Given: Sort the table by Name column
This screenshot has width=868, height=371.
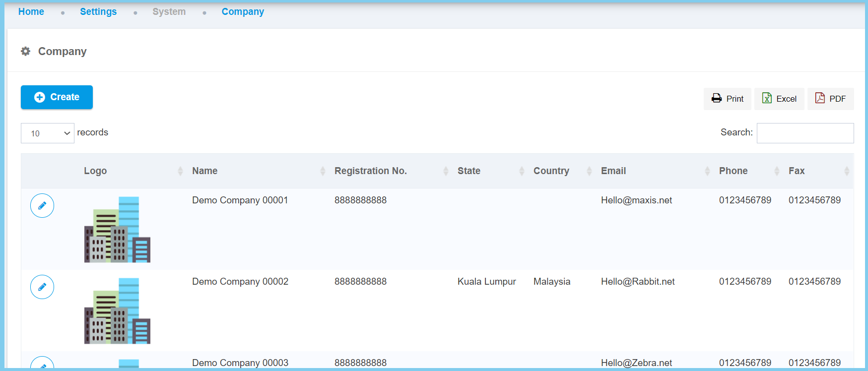Looking at the screenshot, I should click(x=205, y=171).
